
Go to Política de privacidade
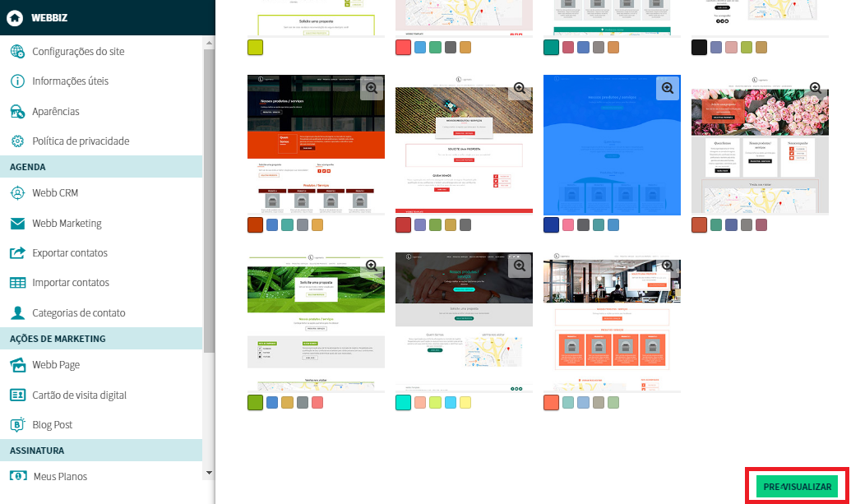[x=81, y=141]
